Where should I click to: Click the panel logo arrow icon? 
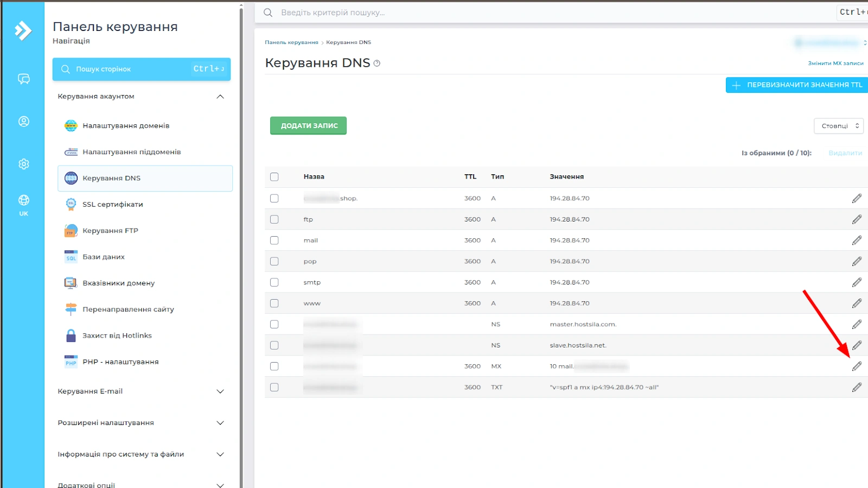pos(23,30)
